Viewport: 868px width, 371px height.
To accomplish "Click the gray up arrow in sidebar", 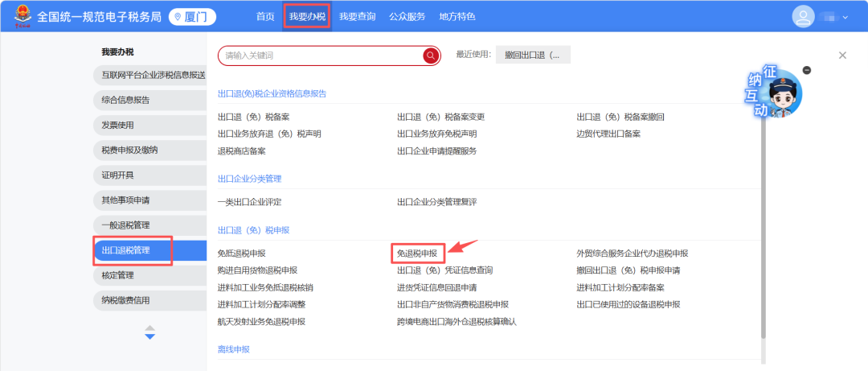I will pyautogui.click(x=150, y=328).
